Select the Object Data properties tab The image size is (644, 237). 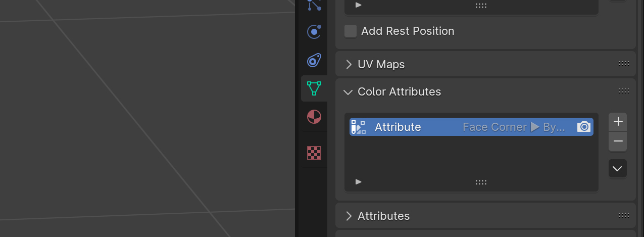[x=314, y=88]
